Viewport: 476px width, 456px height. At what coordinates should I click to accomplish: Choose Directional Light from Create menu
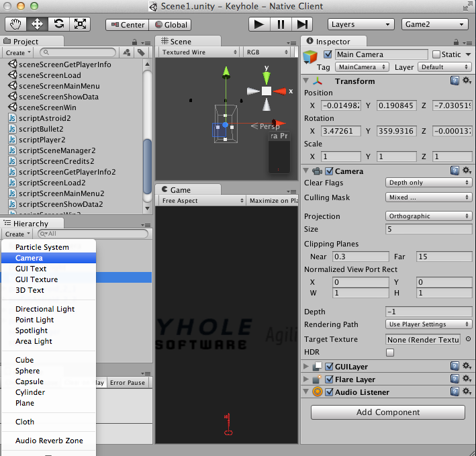click(x=45, y=309)
